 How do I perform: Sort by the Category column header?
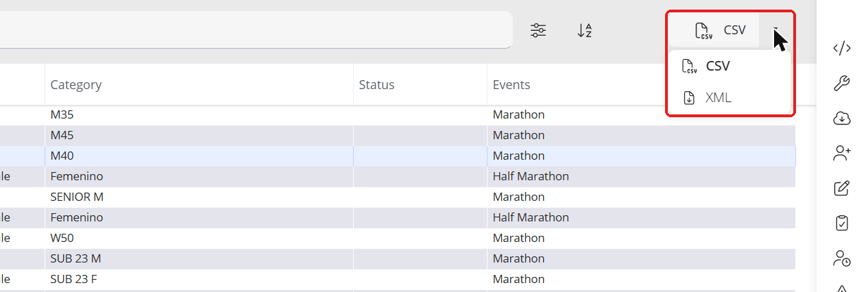(200, 85)
